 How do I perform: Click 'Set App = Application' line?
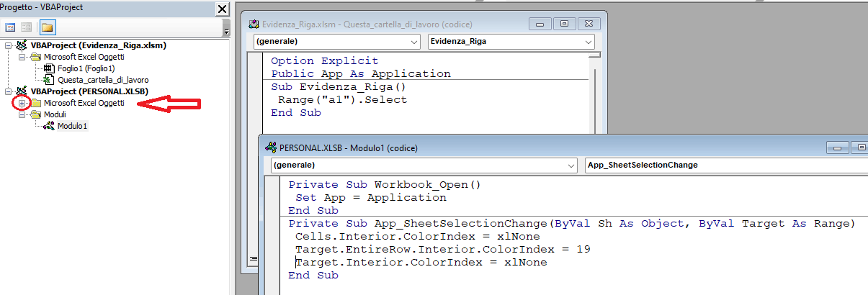pyautogui.click(x=371, y=198)
